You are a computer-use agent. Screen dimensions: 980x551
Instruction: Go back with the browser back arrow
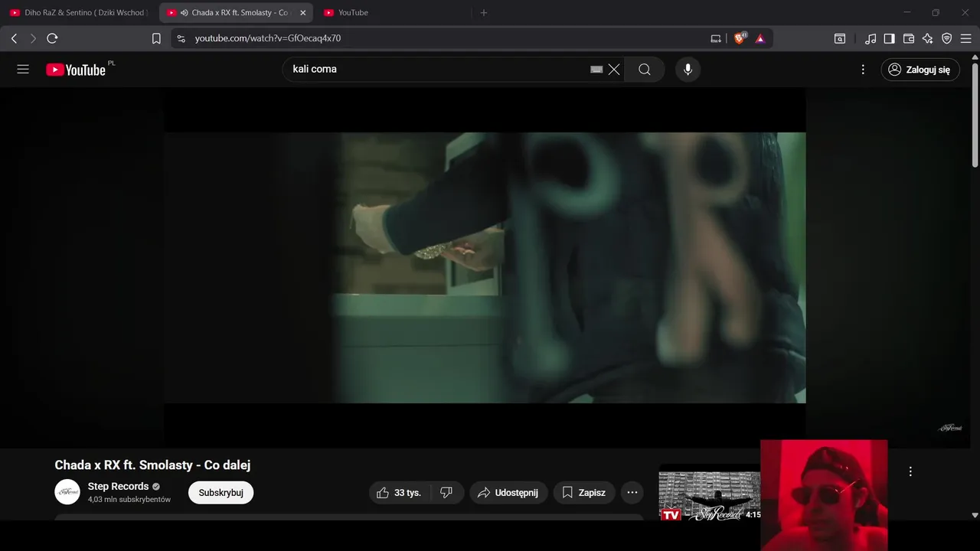point(14,38)
